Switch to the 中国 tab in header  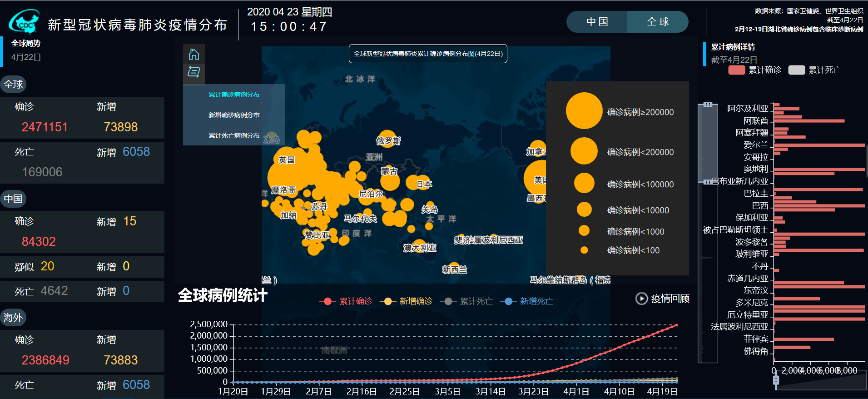[x=597, y=22]
